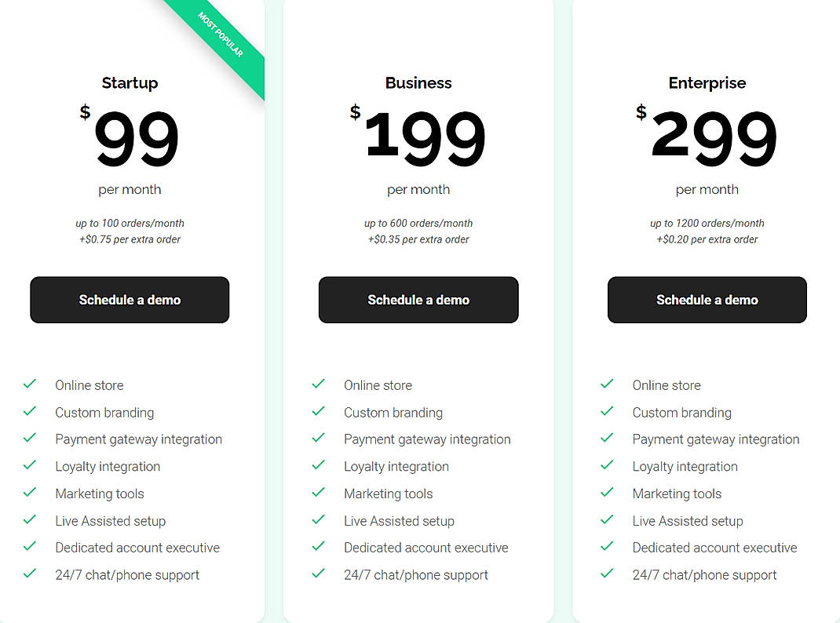Select the Business plan heading
This screenshot has height=623, width=840.
tap(418, 82)
